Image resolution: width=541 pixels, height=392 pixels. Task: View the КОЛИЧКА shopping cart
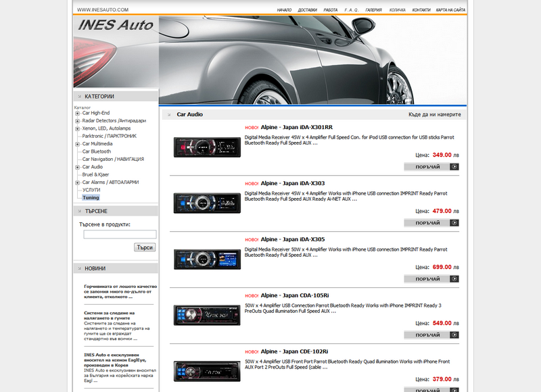(398, 10)
